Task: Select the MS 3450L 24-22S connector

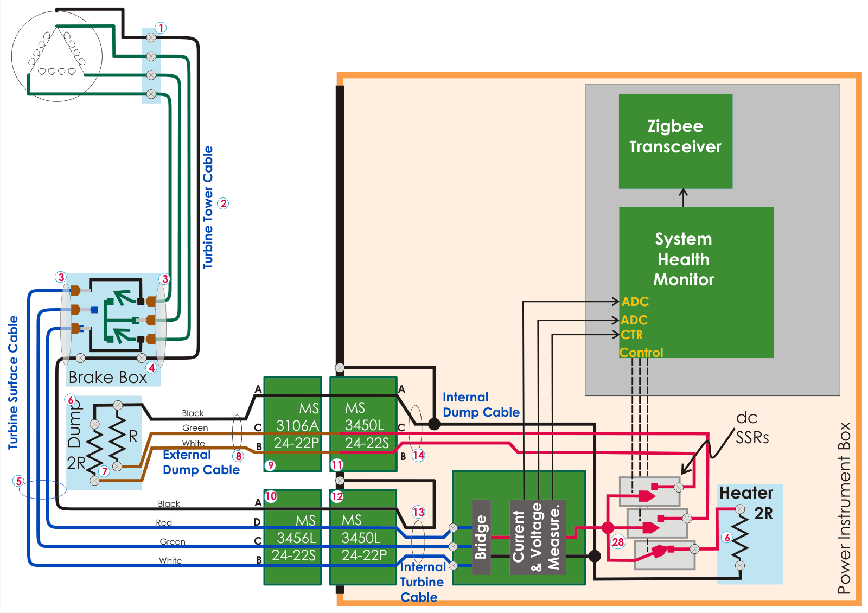Action: pos(363,424)
